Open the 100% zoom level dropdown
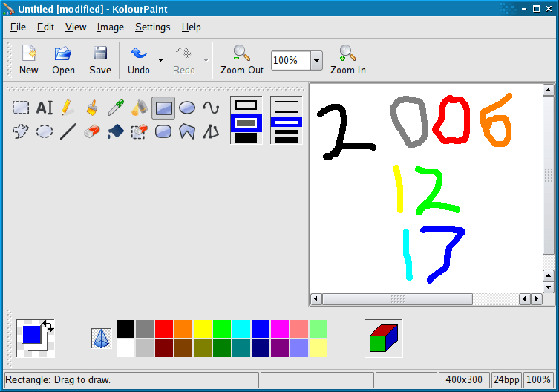 (x=316, y=60)
